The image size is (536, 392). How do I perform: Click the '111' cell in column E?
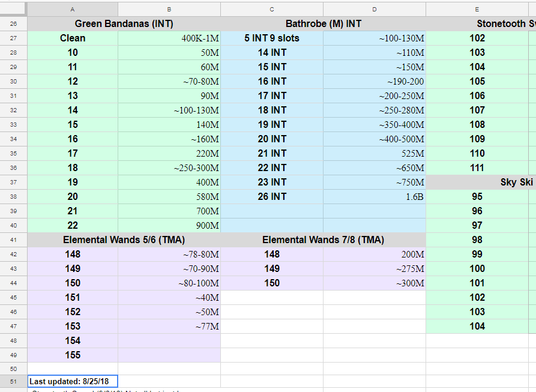coord(477,168)
